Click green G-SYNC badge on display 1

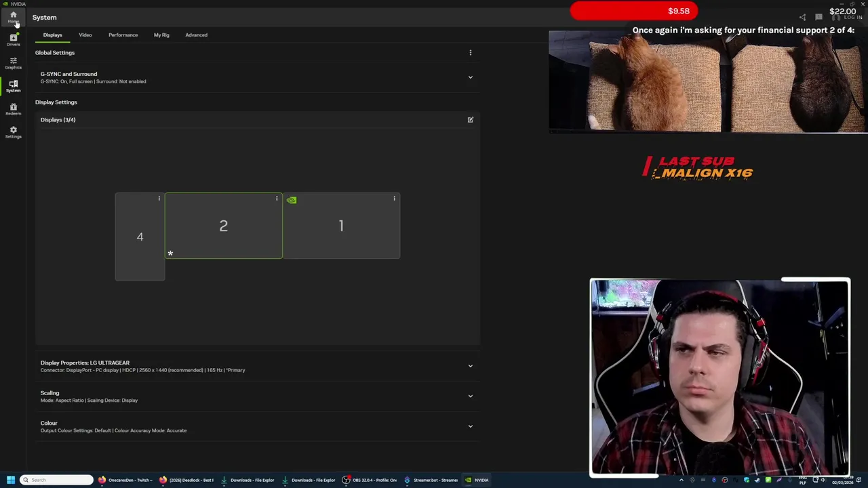pyautogui.click(x=292, y=200)
